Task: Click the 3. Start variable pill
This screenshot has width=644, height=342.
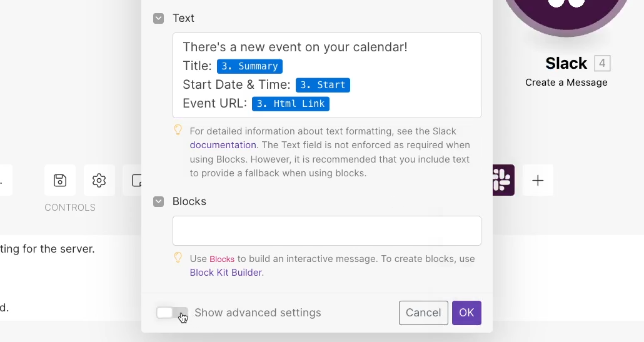Action: [x=323, y=85]
